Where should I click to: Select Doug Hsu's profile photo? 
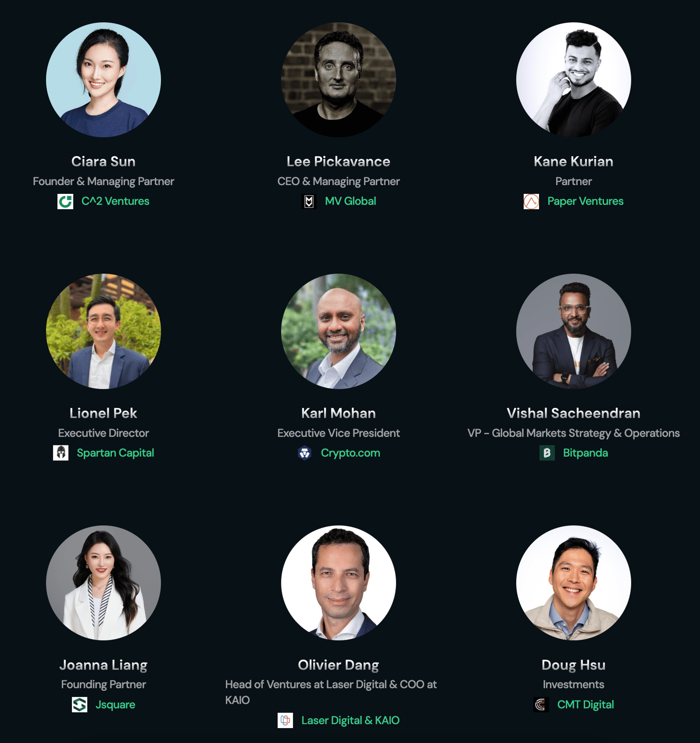574,583
